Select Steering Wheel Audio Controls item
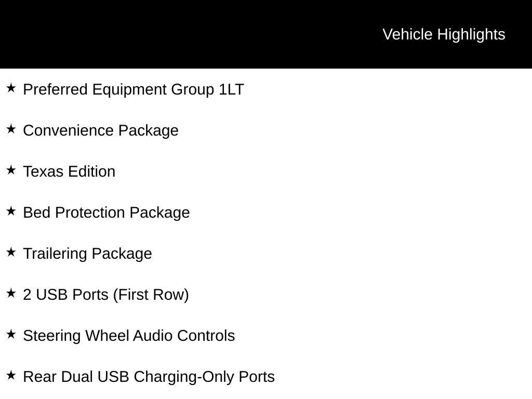This screenshot has height=399, width=532. point(129,336)
